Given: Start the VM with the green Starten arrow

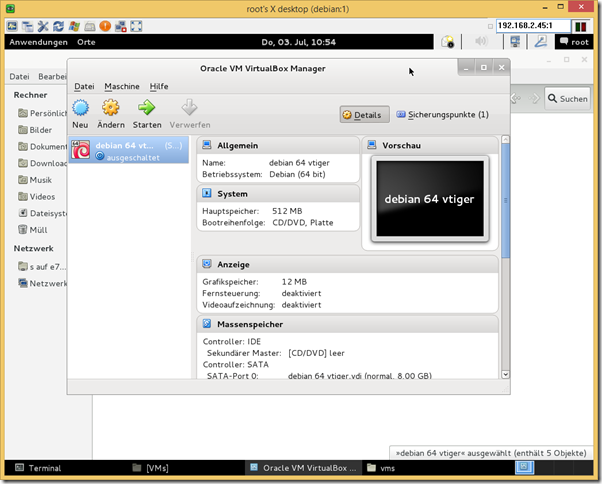Looking at the screenshot, I should point(147,108).
